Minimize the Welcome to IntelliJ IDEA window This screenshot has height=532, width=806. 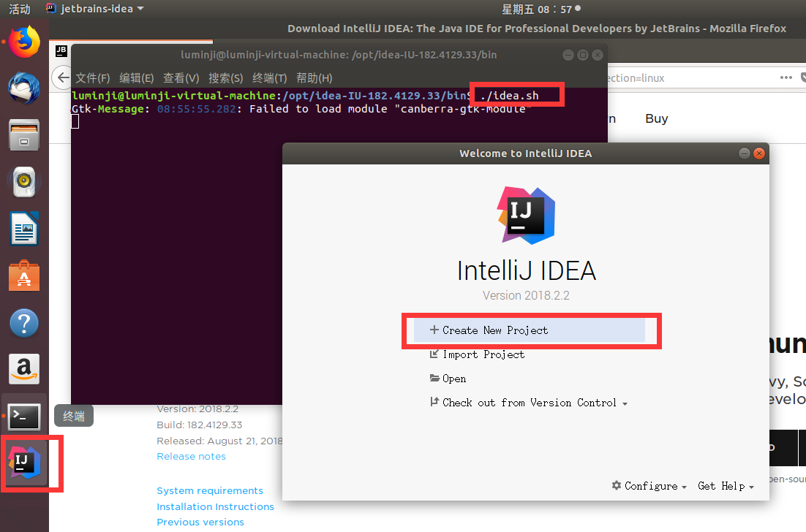coord(745,153)
